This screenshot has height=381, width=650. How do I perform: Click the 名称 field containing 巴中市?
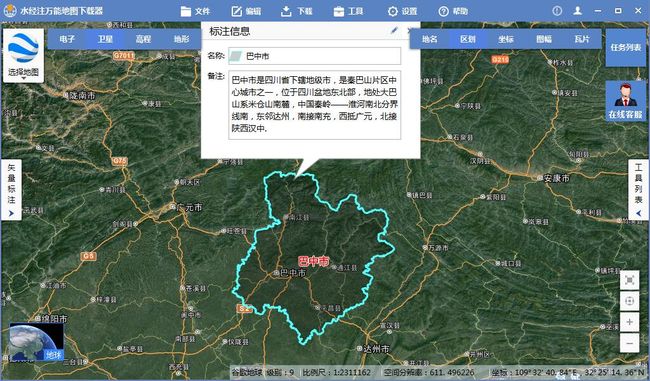point(315,56)
